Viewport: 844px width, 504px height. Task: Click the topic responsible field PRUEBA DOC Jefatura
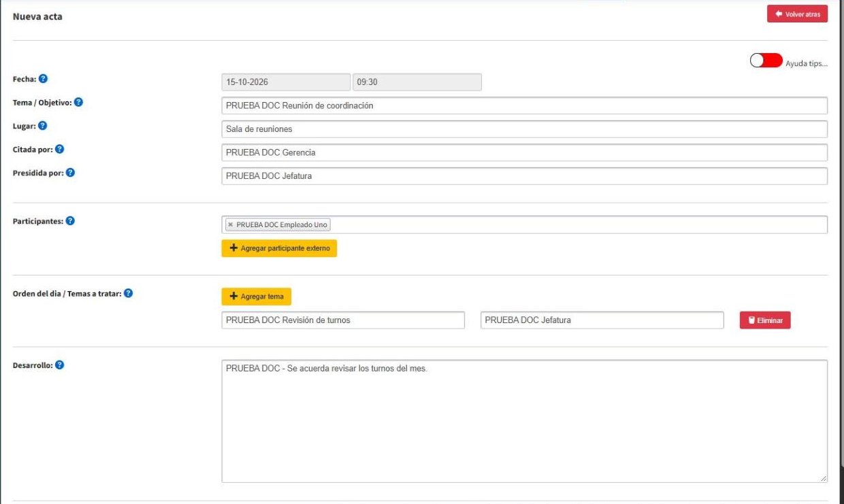click(x=602, y=320)
